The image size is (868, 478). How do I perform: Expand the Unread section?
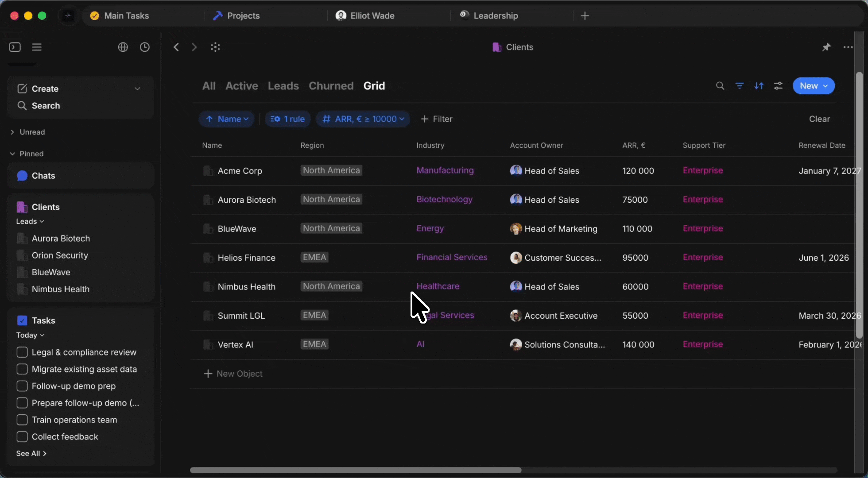pos(27,132)
